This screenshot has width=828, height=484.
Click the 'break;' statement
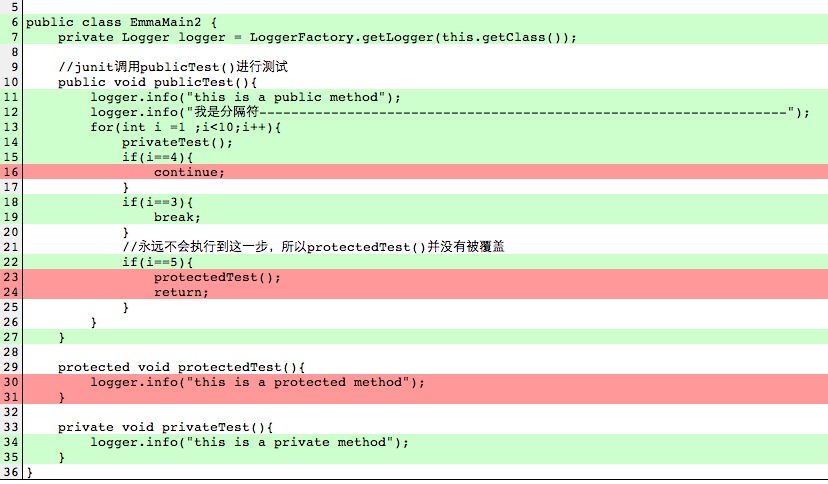[177, 217]
